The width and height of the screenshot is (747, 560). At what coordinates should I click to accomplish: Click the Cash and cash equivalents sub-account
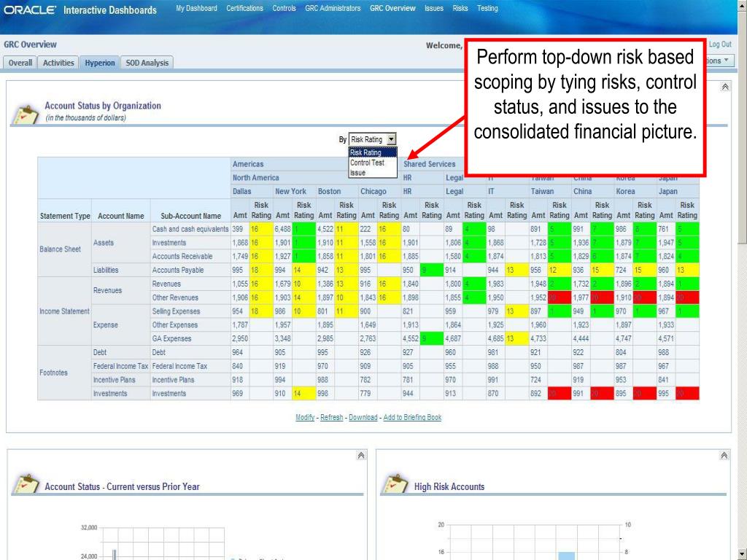point(190,229)
